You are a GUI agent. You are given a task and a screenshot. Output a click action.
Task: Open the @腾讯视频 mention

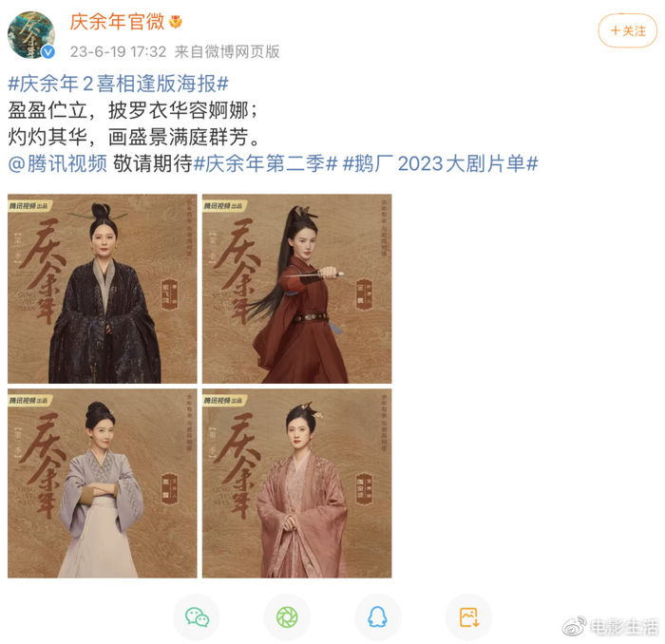click(x=58, y=163)
